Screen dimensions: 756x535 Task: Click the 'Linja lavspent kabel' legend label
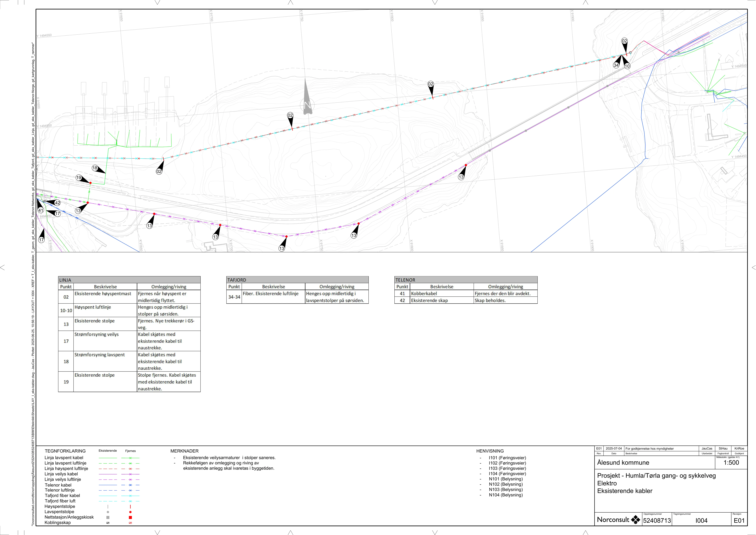click(64, 458)
